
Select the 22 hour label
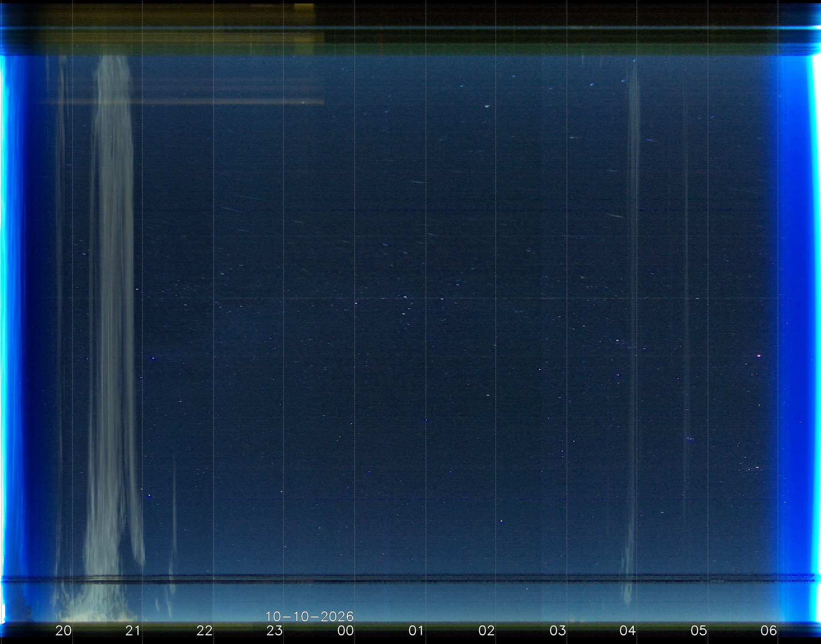coord(204,630)
